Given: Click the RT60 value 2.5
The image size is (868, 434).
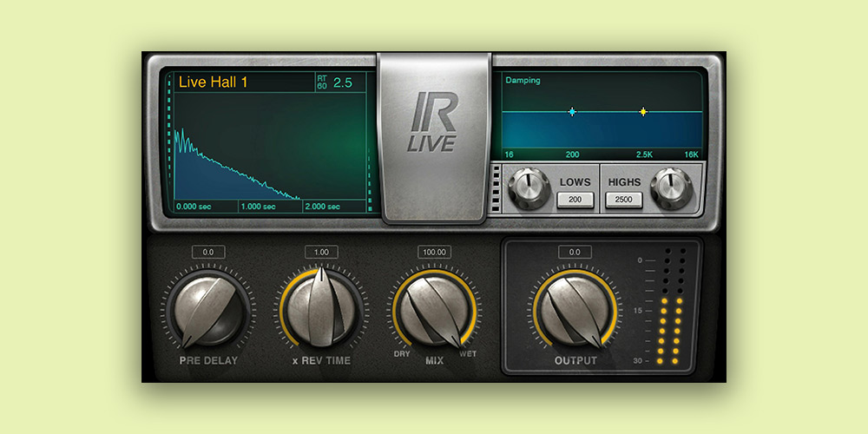Looking at the screenshot, I should (342, 83).
